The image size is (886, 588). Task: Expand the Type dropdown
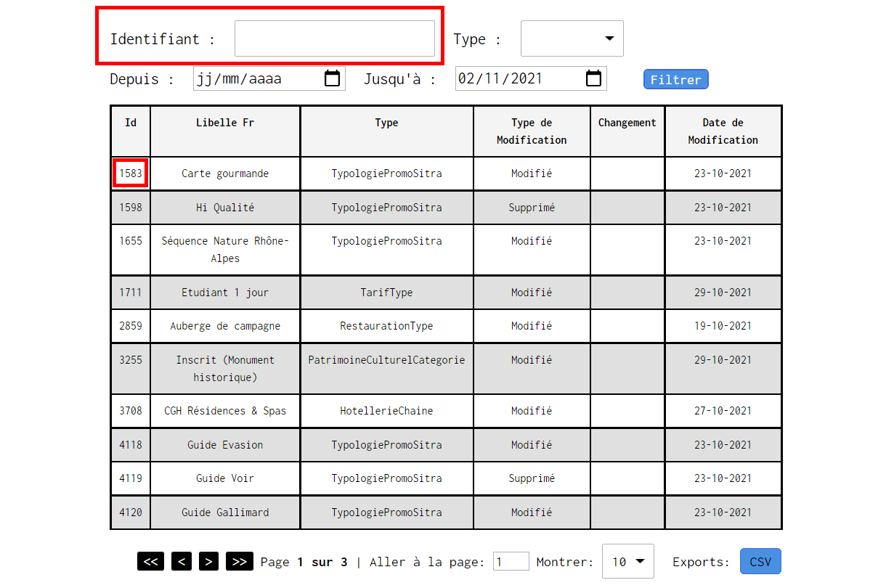coord(572,38)
